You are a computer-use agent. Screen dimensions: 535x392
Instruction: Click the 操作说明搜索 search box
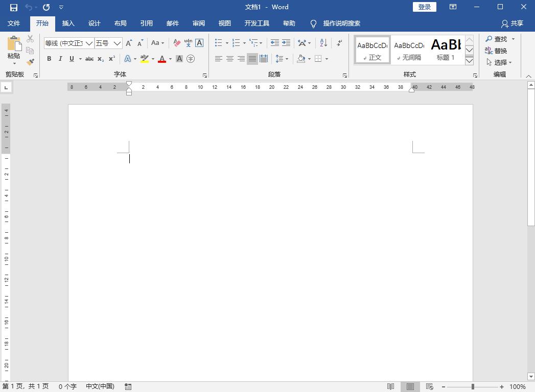[x=341, y=23]
